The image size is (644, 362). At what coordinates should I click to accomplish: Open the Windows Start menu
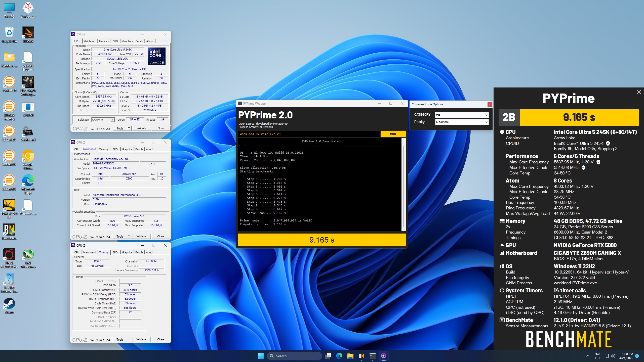tap(261, 356)
